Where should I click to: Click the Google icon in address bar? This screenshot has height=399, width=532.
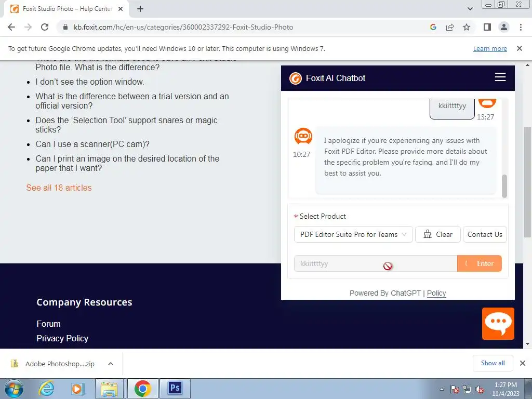pyautogui.click(x=433, y=27)
